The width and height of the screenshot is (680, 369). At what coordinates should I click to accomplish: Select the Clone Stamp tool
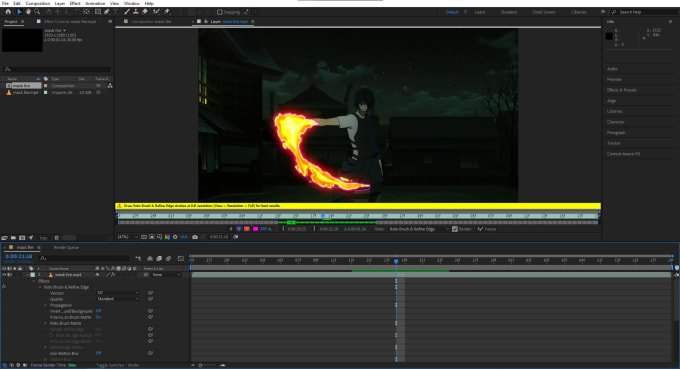136,12
